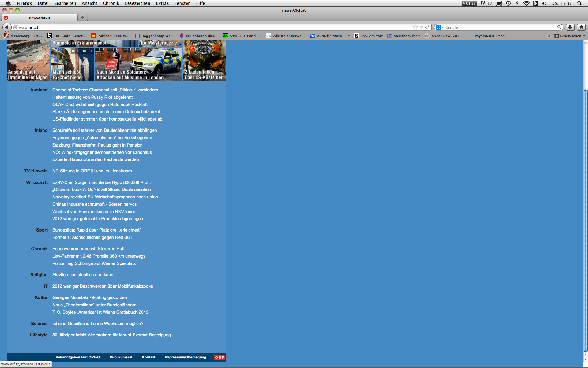The image size is (588, 368).
Task: Open the Chronik menu
Action: pyautogui.click(x=111, y=3)
